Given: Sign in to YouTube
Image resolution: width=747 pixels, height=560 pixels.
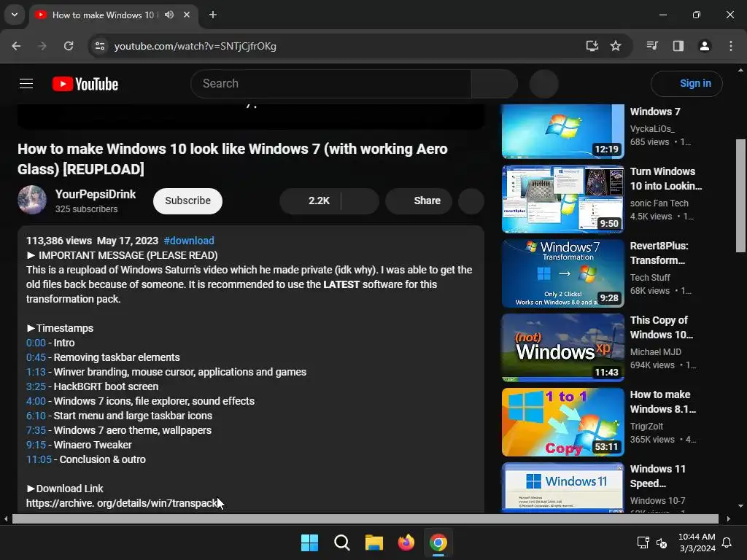Looking at the screenshot, I should tap(686, 84).
